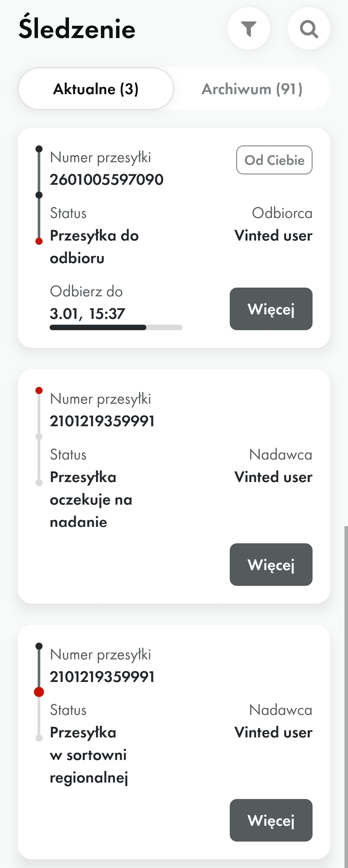The image size is (348, 868).
Task: Click the Odbierz do 3.01, 15:37 deadline
Action: click(88, 303)
